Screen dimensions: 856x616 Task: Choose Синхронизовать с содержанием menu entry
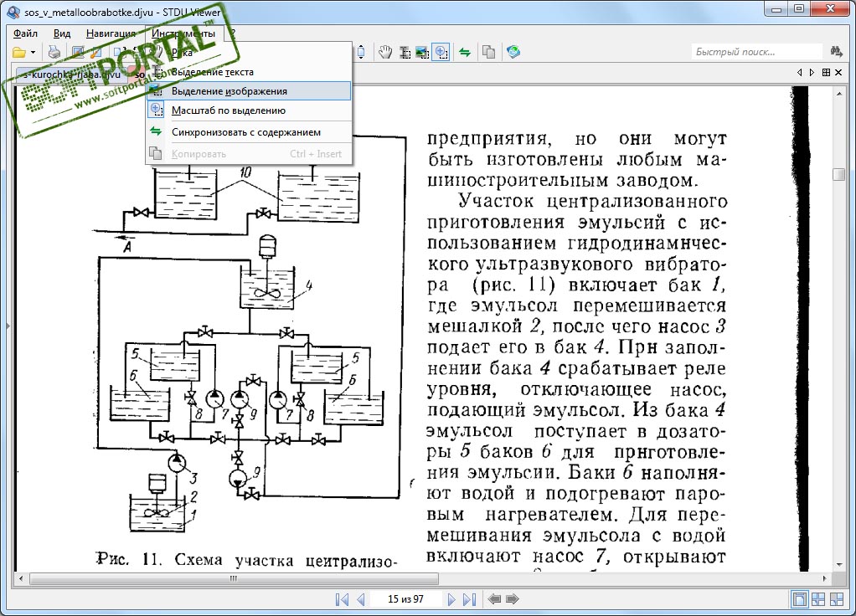pos(249,132)
